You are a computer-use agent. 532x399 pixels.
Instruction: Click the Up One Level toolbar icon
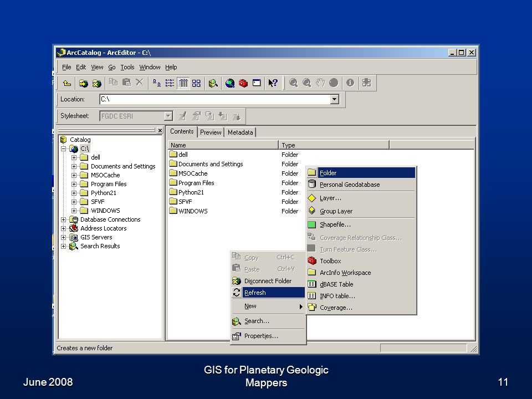point(67,83)
